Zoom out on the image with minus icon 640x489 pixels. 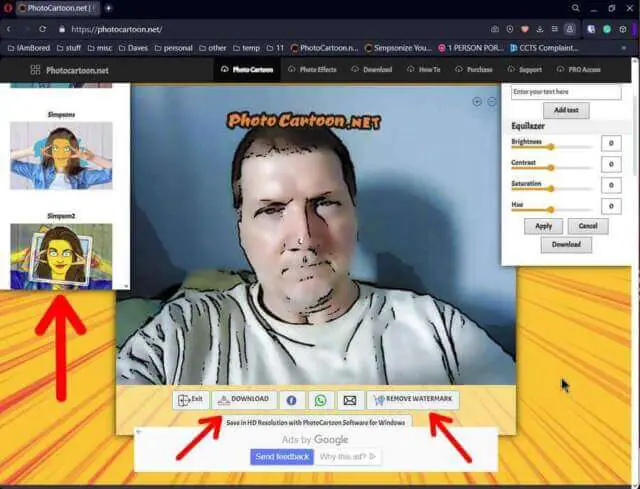tap(492, 102)
